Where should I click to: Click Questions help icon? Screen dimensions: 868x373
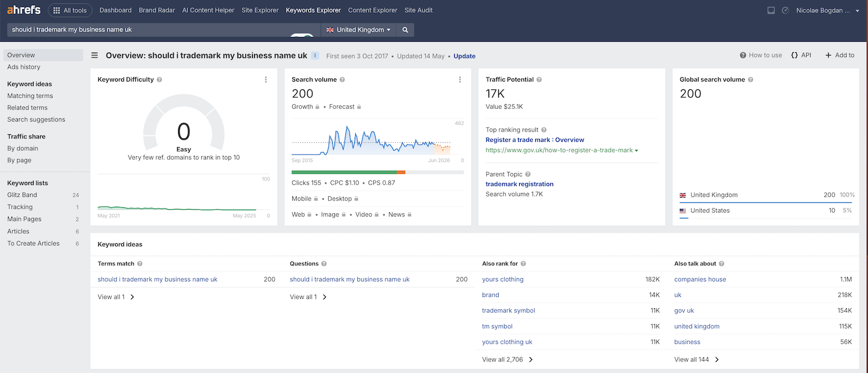324,264
